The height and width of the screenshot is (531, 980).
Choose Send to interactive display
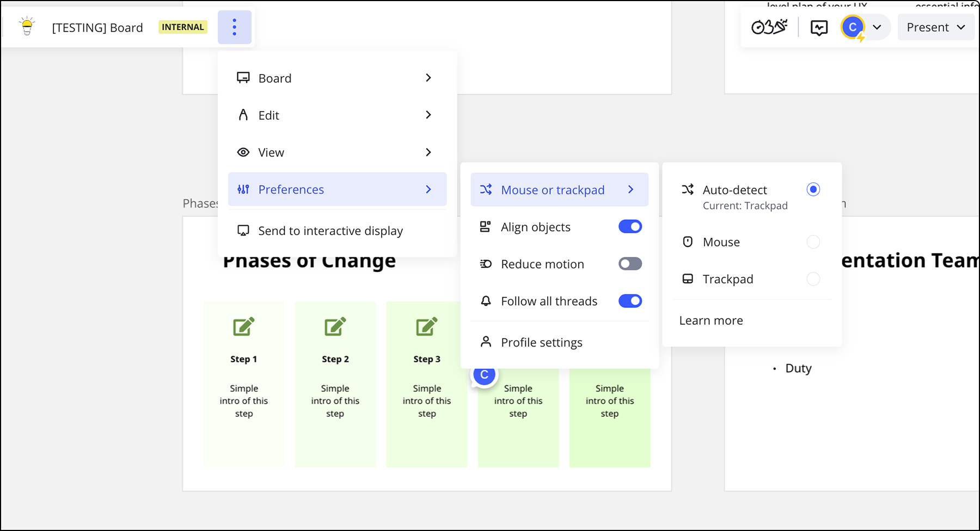click(337, 231)
